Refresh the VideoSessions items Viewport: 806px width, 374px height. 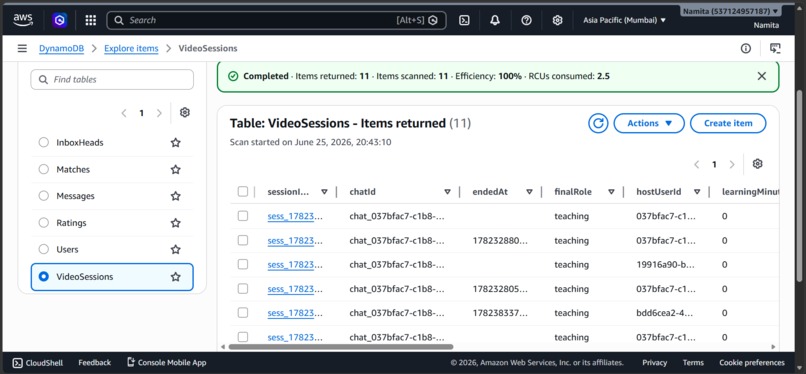[598, 123]
